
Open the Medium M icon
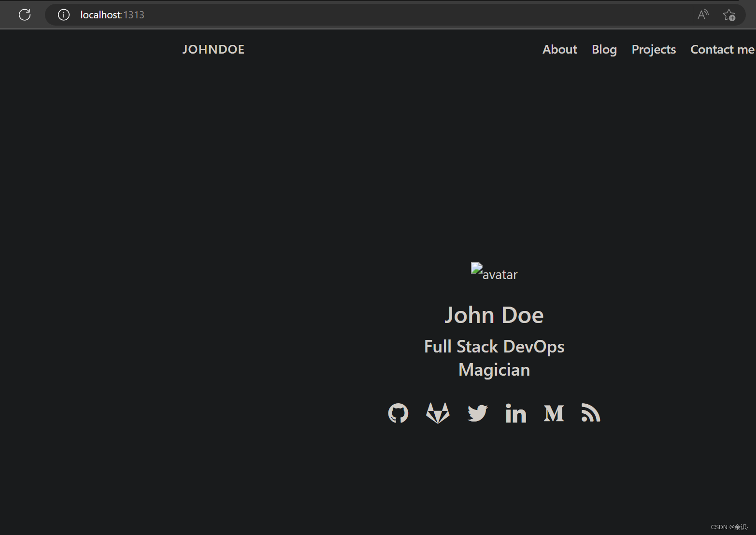[554, 413]
